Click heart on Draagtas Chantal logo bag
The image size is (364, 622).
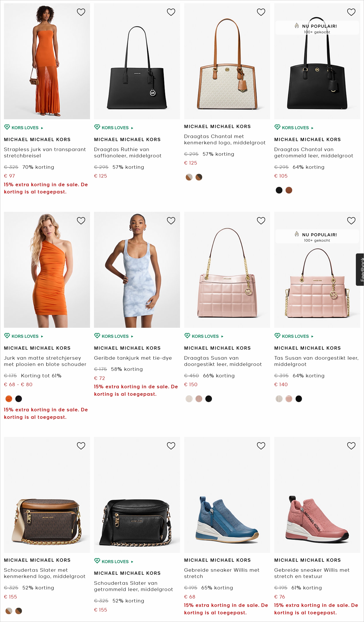click(x=261, y=12)
